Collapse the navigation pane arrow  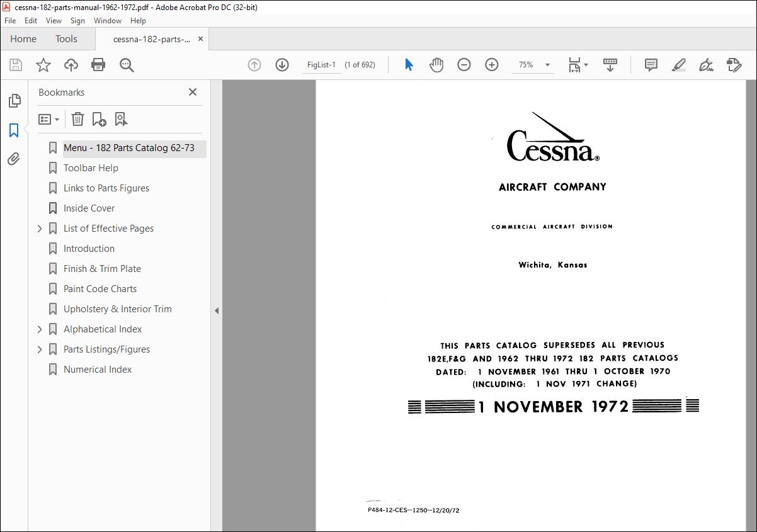tap(217, 310)
